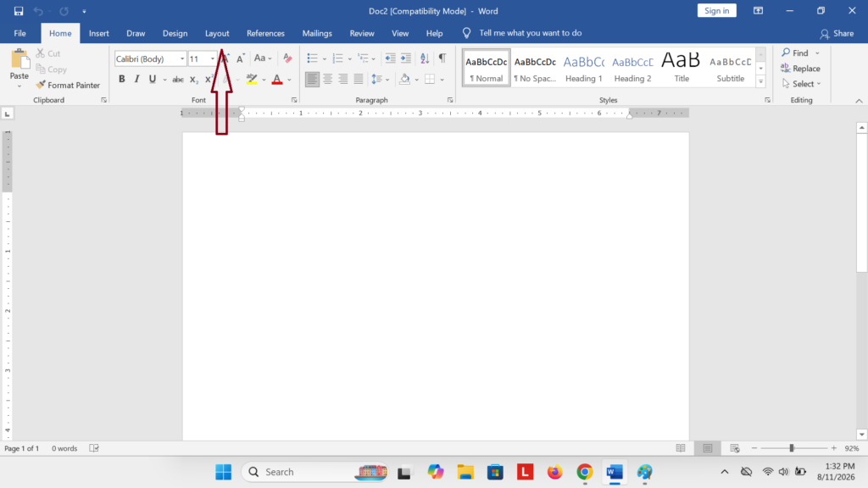The height and width of the screenshot is (488, 868).
Task: Switch to the Review tab
Action: point(362,33)
